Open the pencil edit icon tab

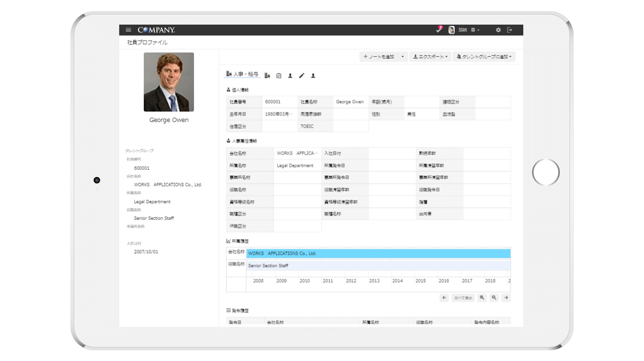(x=302, y=76)
